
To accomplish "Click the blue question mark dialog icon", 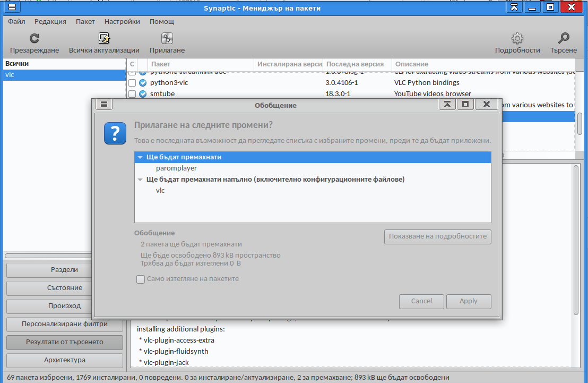I will pyautogui.click(x=115, y=133).
